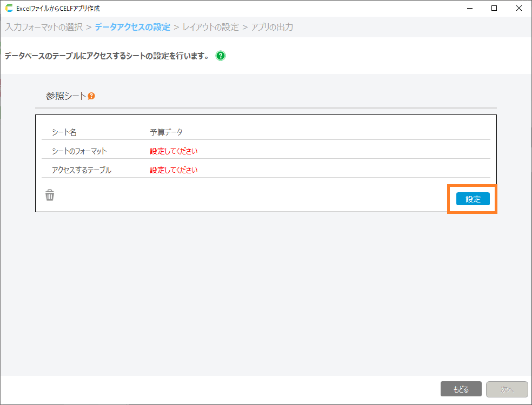Click red 設定してください beside アクセスするテーブル

[x=174, y=170]
